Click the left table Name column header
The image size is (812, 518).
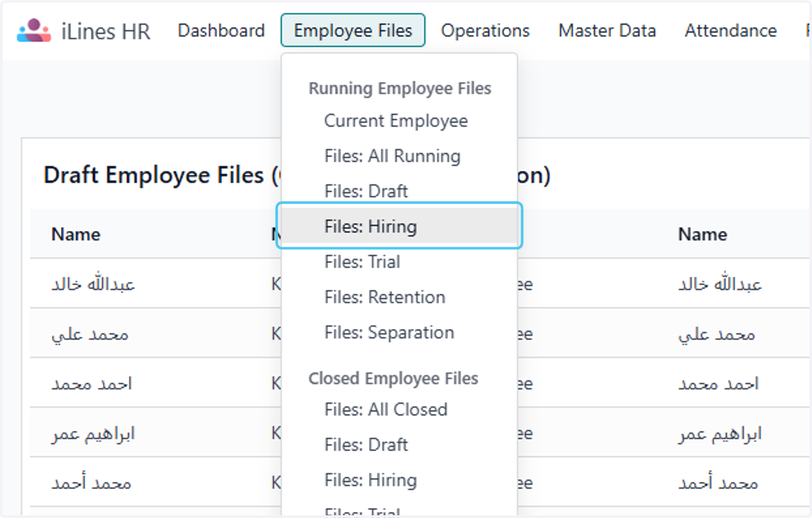tap(76, 234)
